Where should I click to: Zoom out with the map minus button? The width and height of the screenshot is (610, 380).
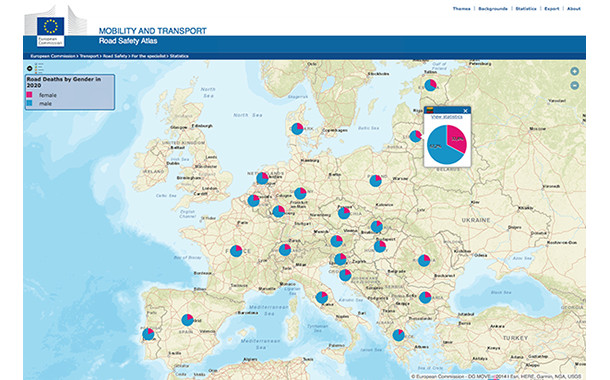tap(574, 85)
